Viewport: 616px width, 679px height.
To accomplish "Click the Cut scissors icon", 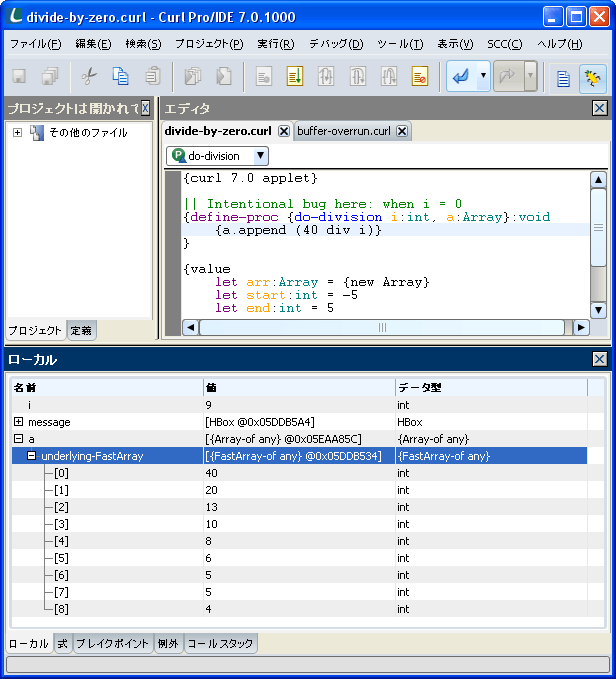I will [x=89, y=77].
